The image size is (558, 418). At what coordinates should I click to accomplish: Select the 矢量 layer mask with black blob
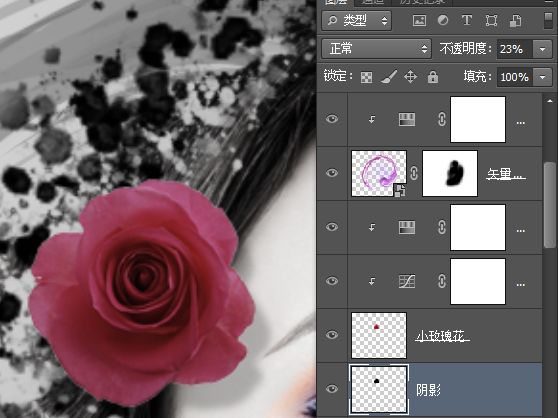450,173
